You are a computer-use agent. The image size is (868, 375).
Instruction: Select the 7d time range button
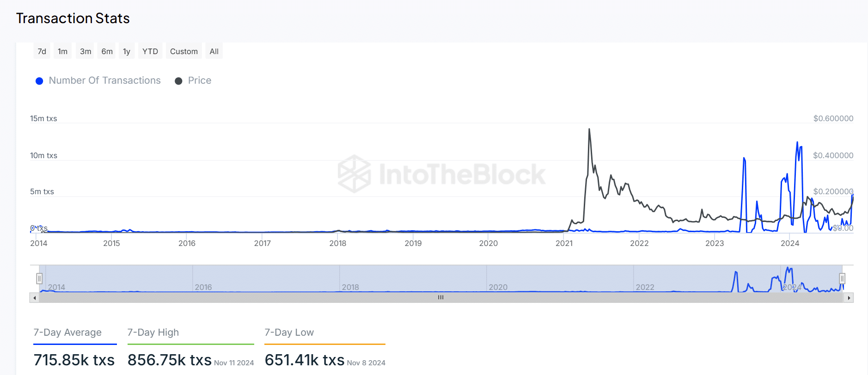[x=42, y=51]
